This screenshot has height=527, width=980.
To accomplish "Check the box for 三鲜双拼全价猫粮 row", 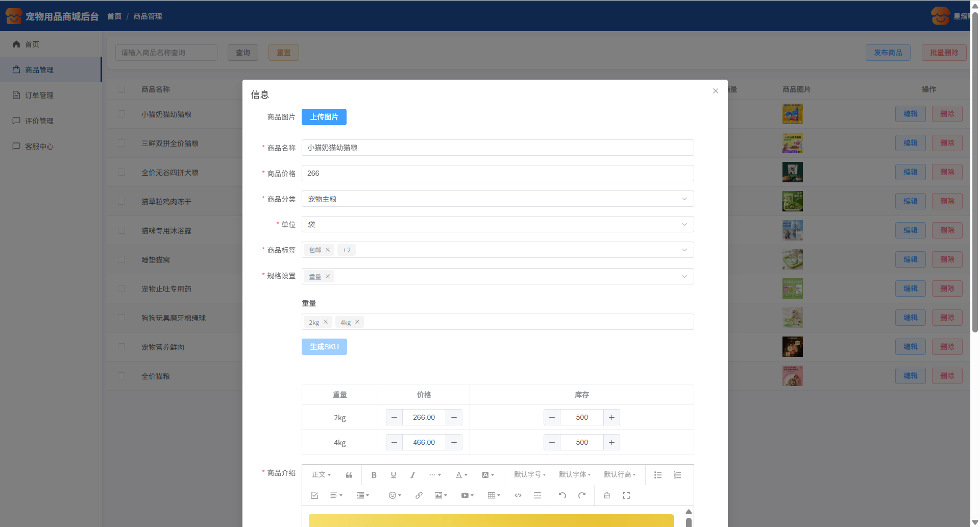I will [121, 143].
